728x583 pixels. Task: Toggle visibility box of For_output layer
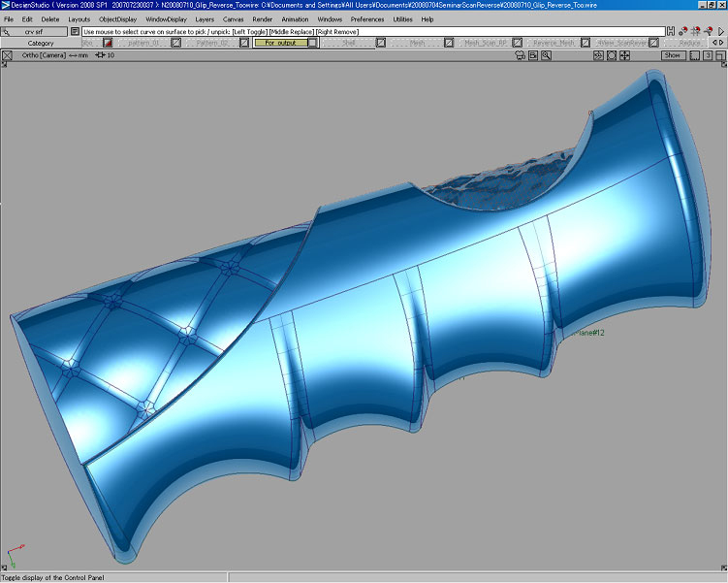pyautogui.click(x=312, y=43)
